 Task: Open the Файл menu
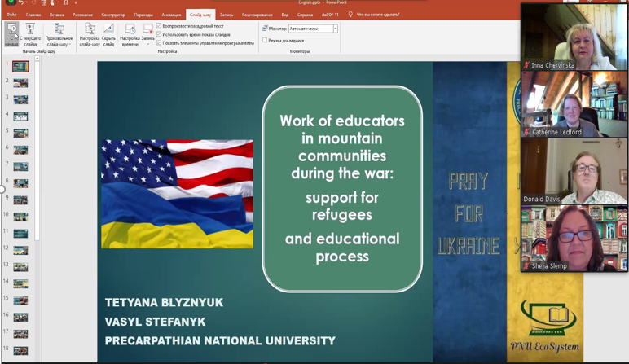[x=11, y=15]
